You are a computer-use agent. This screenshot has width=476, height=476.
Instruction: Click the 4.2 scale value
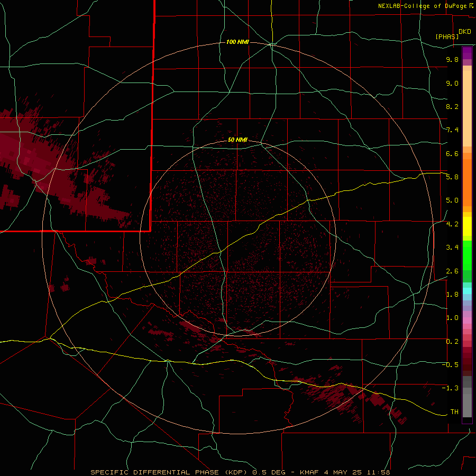(x=452, y=224)
